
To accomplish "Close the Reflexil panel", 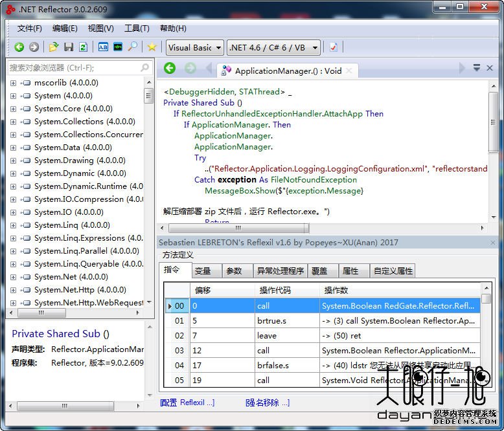I will point(493,243).
